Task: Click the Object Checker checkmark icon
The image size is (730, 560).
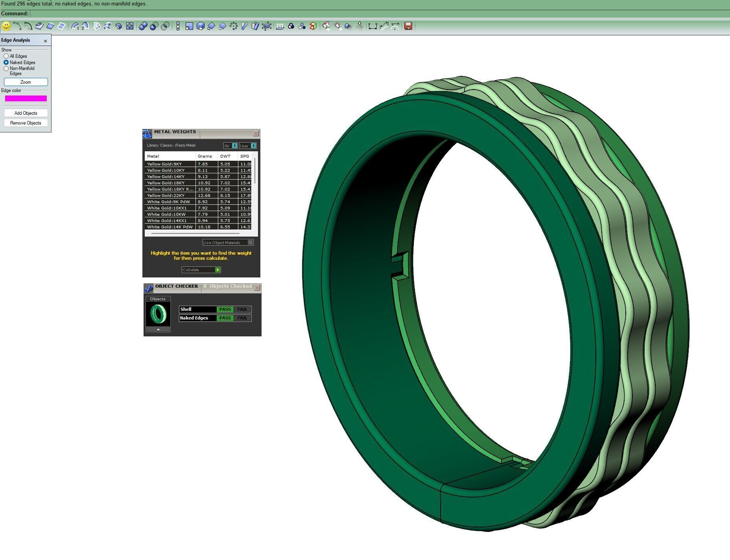Action: tap(149, 288)
